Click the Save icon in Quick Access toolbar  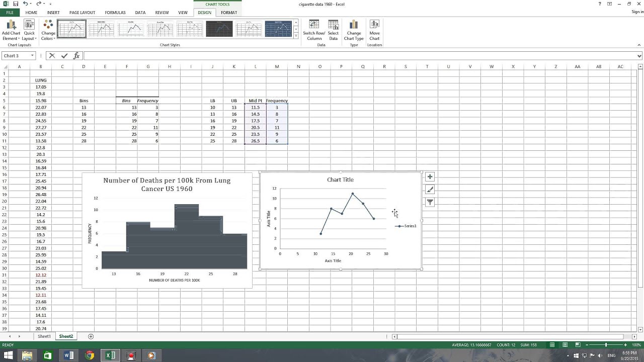pyautogui.click(x=16, y=4)
